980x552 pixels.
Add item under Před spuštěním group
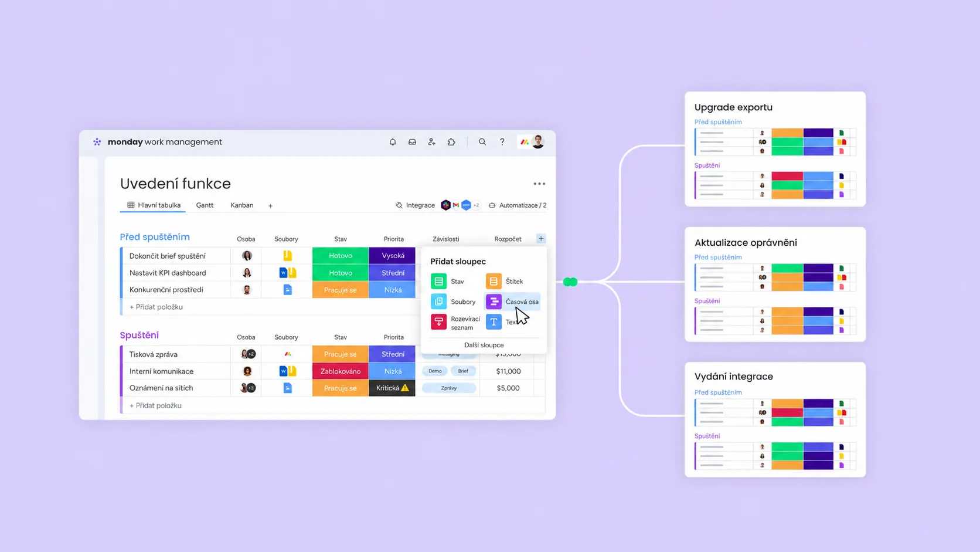(156, 307)
